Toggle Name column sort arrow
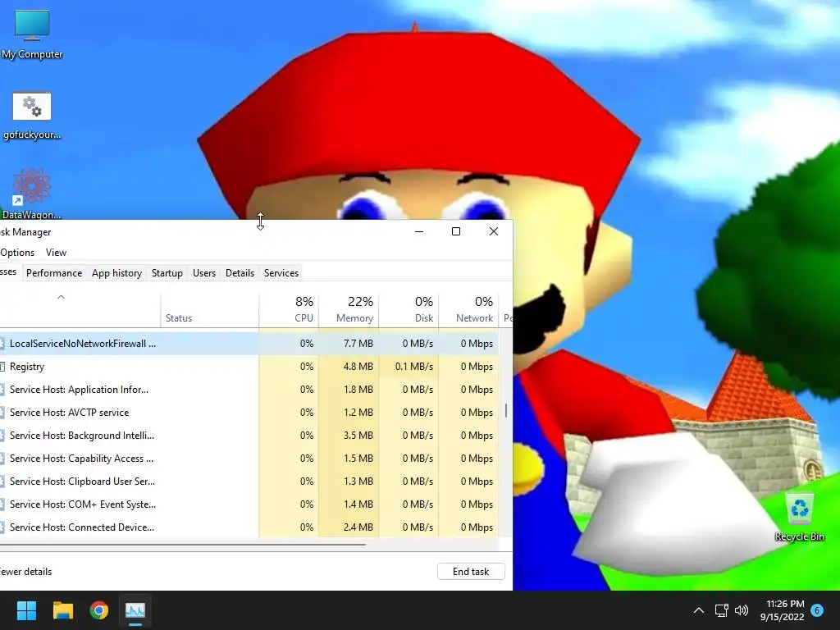This screenshot has height=630, width=840. tap(61, 297)
